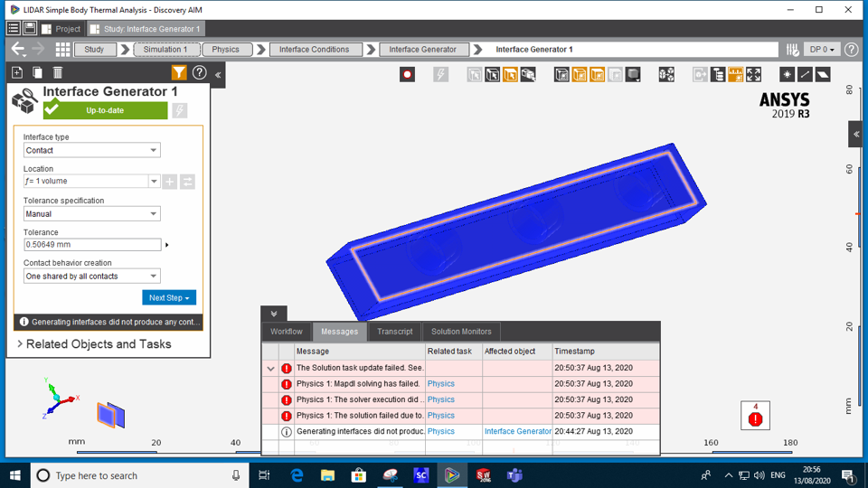
Task: Click the plane creation icon
Action: (823, 74)
